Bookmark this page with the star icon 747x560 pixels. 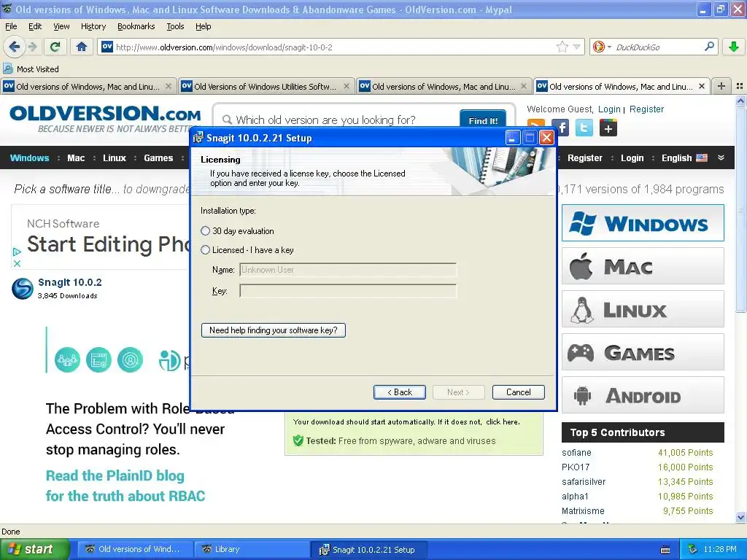(x=562, y=47)
